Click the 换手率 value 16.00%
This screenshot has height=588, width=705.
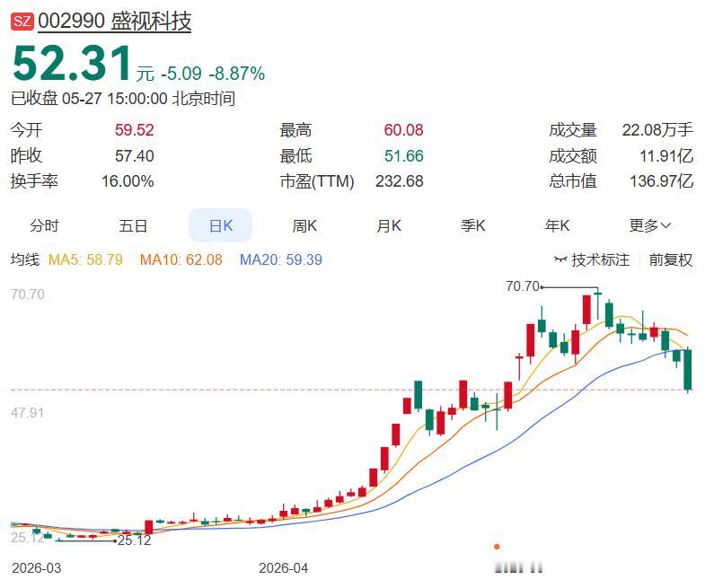click(x=128, y=181)
